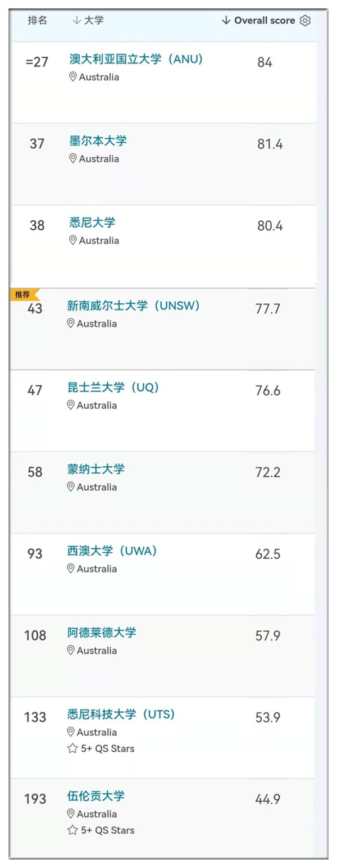
Task: Open 蒙纳士大学 university page
Action: pos(95,469)
